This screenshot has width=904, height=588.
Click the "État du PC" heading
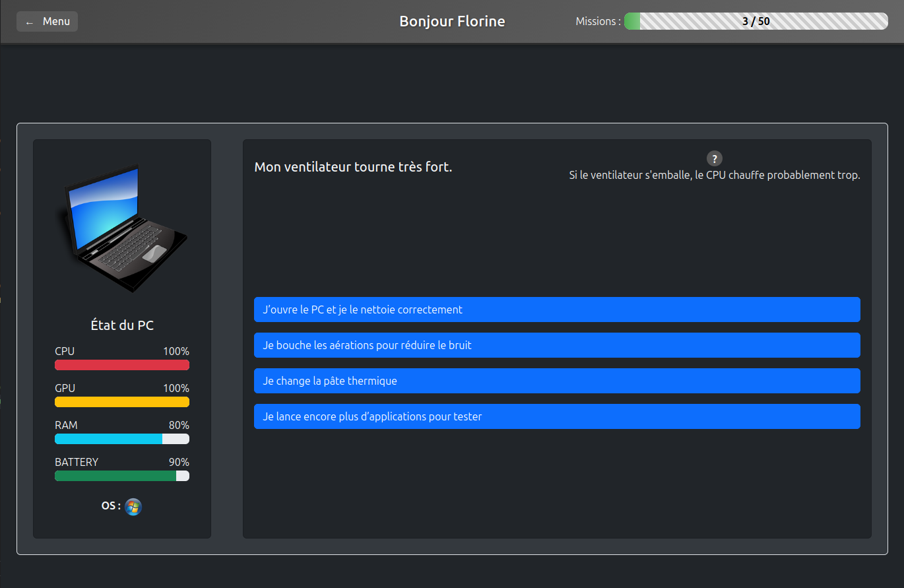pos(122,325)
